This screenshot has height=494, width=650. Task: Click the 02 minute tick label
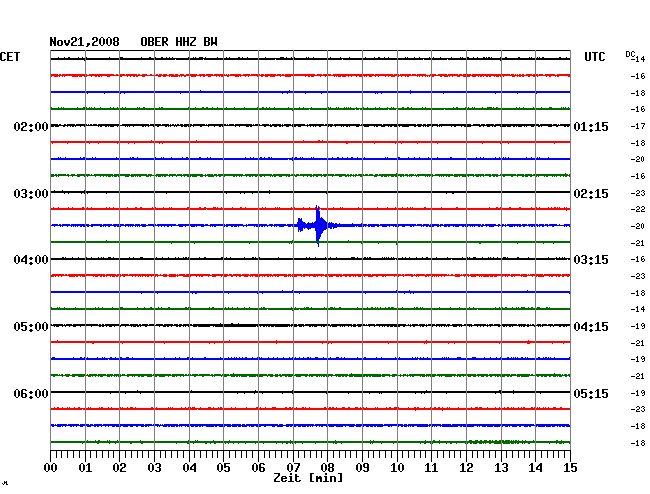(119, 468)
